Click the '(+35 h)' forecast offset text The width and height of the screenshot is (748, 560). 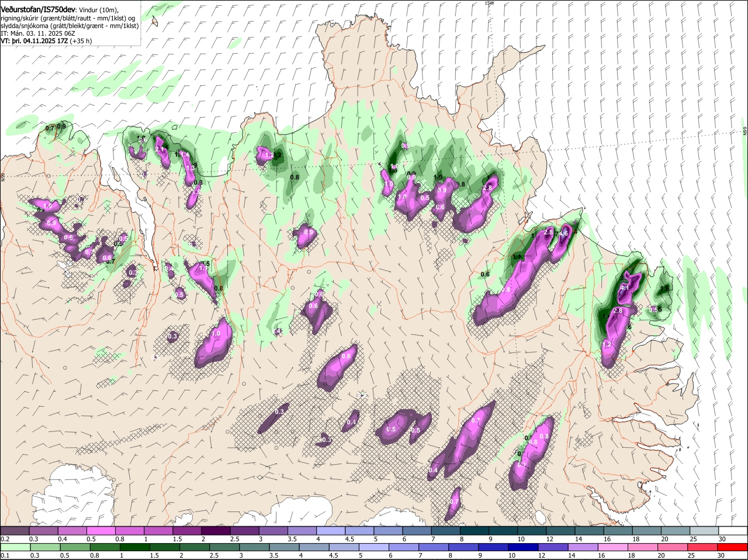[x=81, y=42]
